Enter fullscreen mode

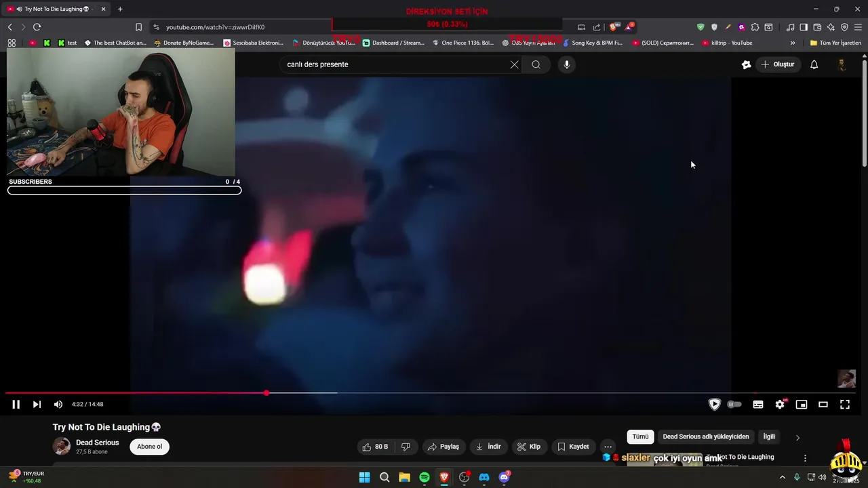(x=845, y=405)
